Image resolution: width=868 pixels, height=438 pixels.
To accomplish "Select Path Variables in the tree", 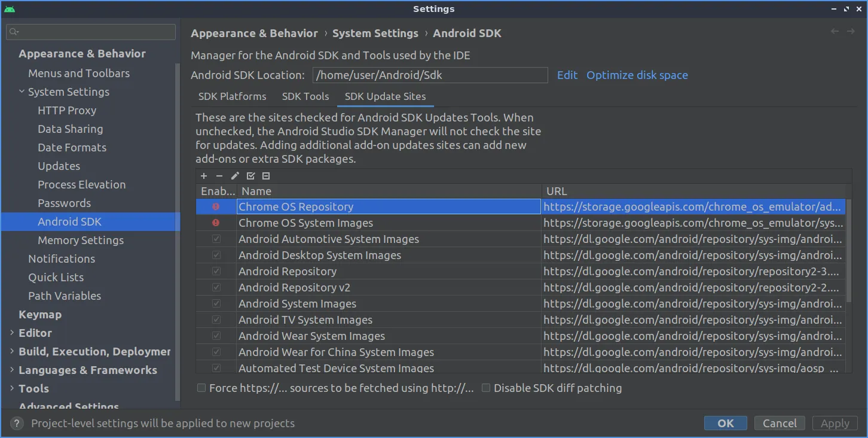I will [65, 296].
